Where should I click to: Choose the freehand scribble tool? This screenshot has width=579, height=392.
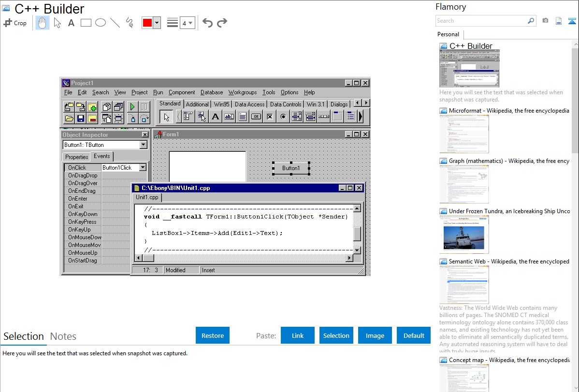coord(130,23)
